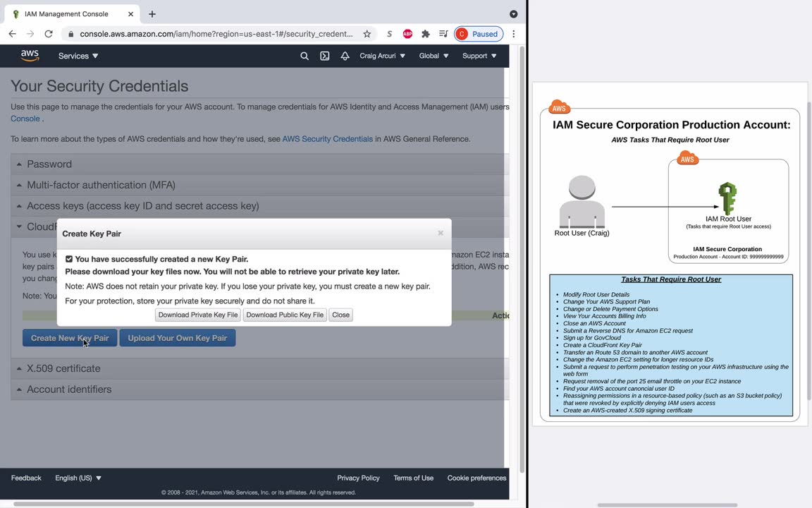The width and height of the screenshot is (812, 508).
Task: Close the IAM Management Console tab
Action: 130,14
